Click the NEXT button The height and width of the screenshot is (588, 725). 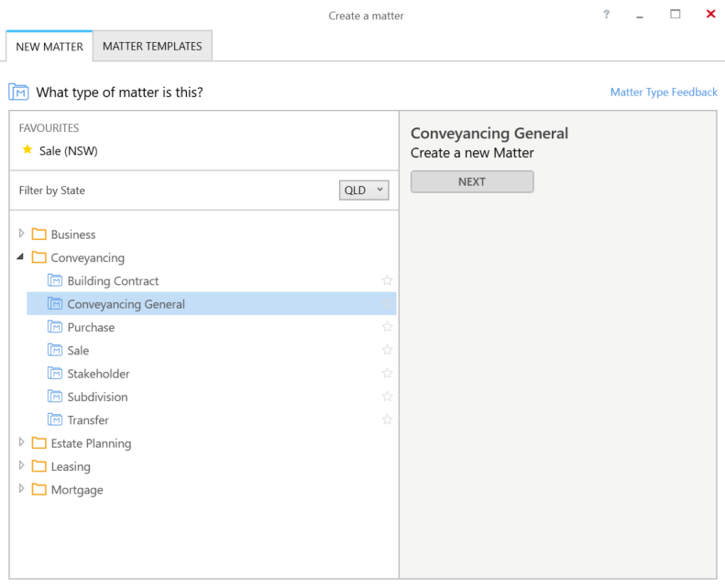[x=472, y=181]
